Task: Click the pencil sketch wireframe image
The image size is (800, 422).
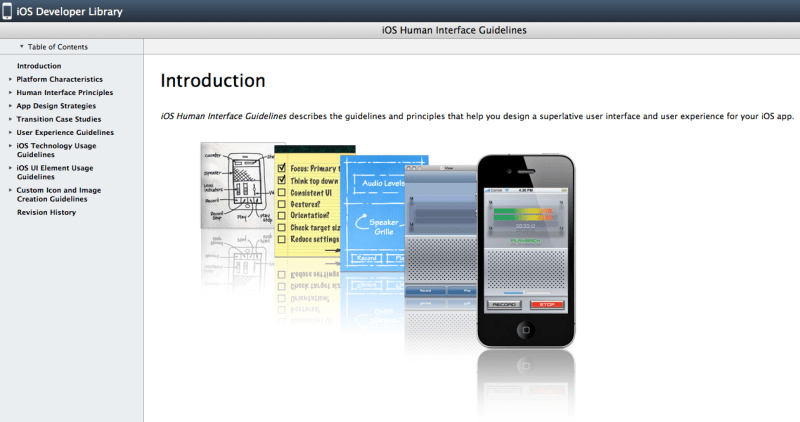Action: coord(238,185)
